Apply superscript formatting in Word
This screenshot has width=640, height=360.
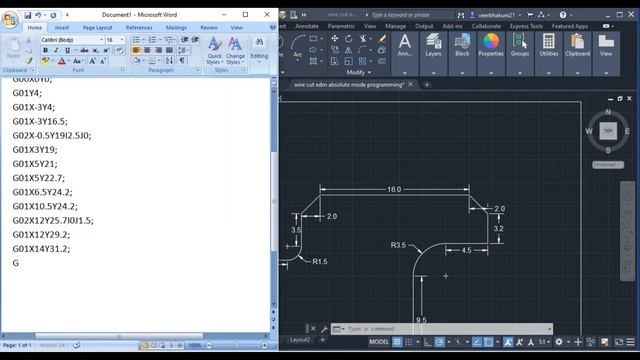pos(106,51)
